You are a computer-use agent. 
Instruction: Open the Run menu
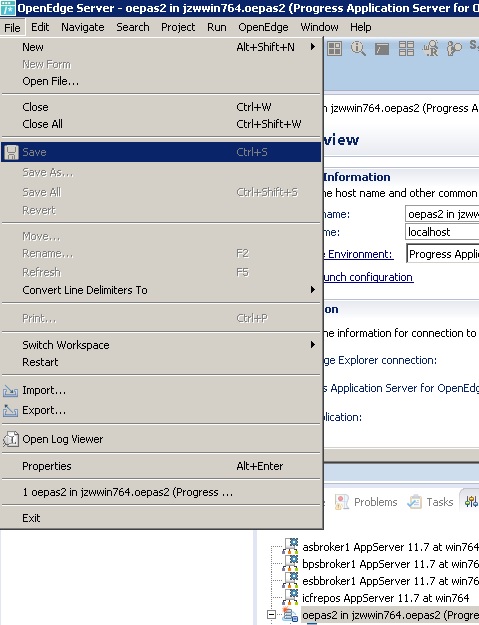(216, 27)
